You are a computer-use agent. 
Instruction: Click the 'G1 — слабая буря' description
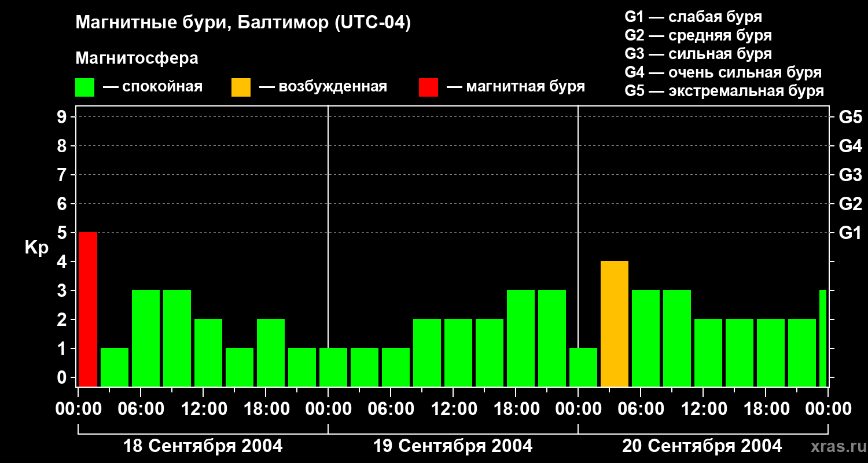(x=693, y=17)
